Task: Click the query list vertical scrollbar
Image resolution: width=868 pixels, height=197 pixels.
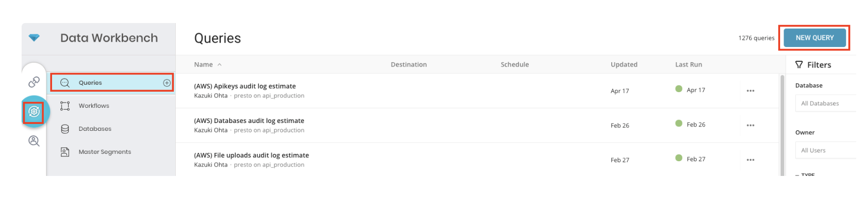Action: point(782,123)
